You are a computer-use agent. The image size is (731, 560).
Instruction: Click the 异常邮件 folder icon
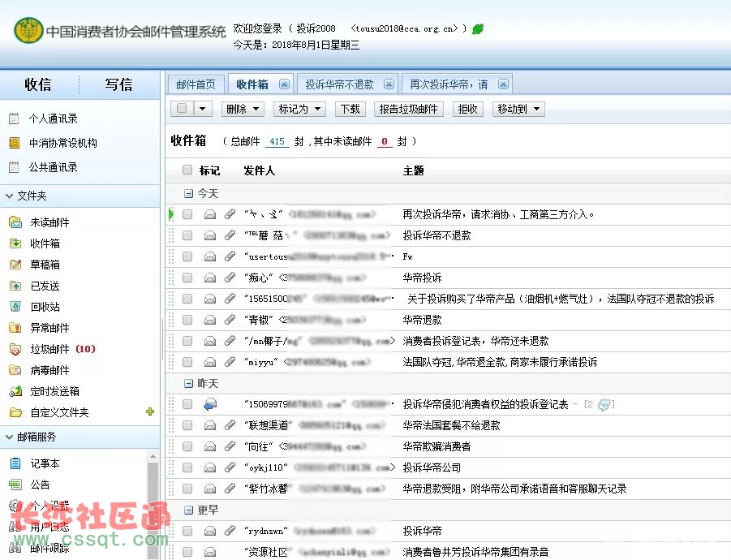(15, 328)
